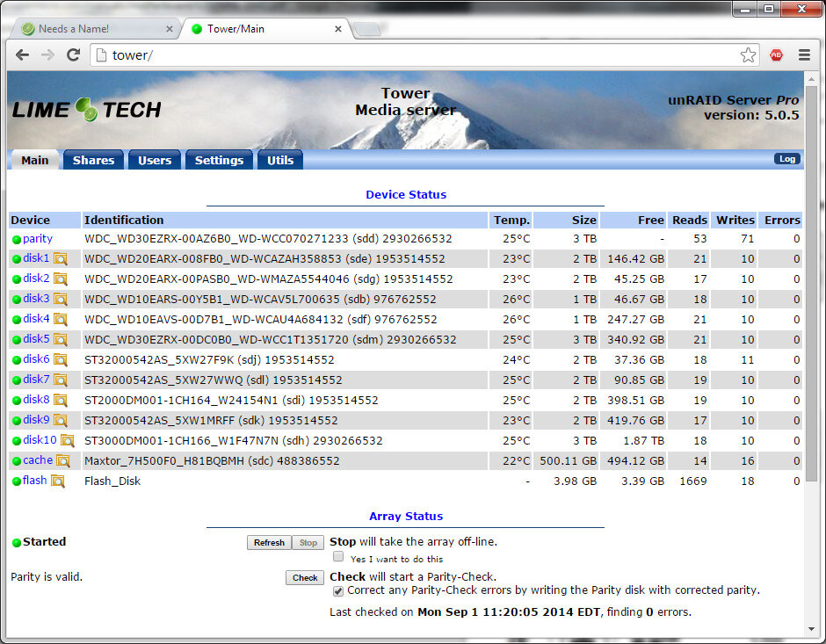Viewport: 826px width, 644px height.
Task: Browse disk10 contents via folder icon
Action: coord(68,441)
